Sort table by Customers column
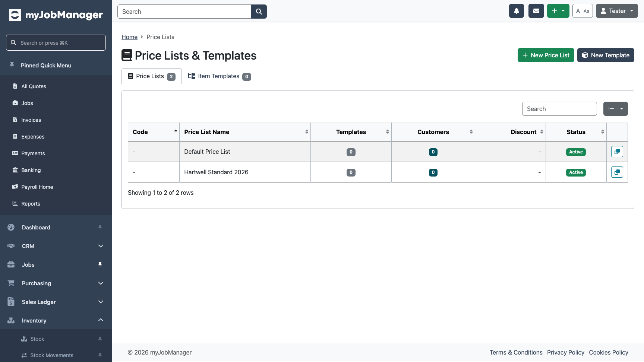 pos(433,132)
